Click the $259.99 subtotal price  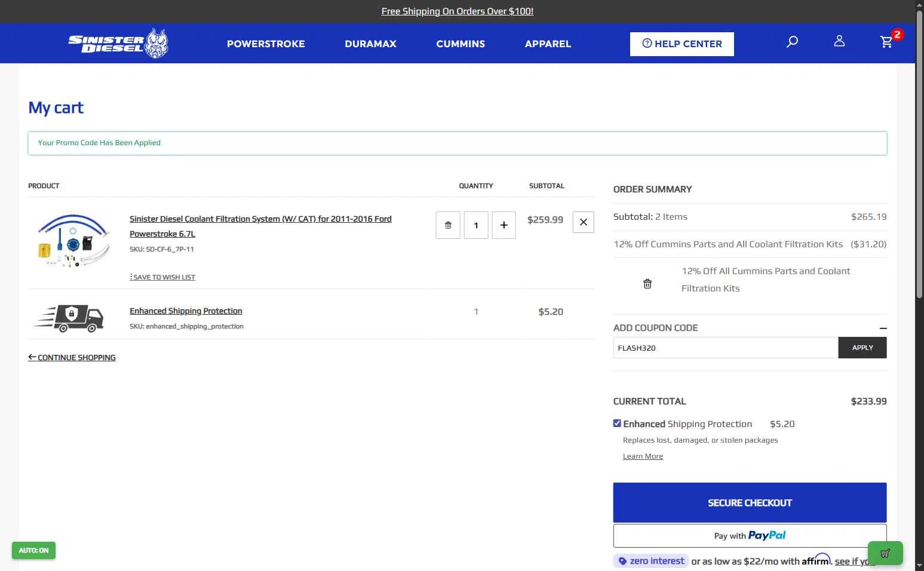545,220
